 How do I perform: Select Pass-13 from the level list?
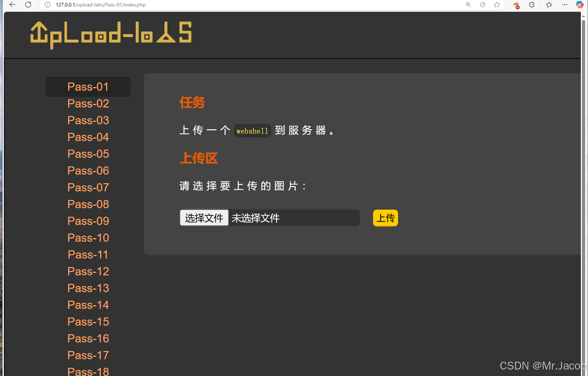pos(88,288)
